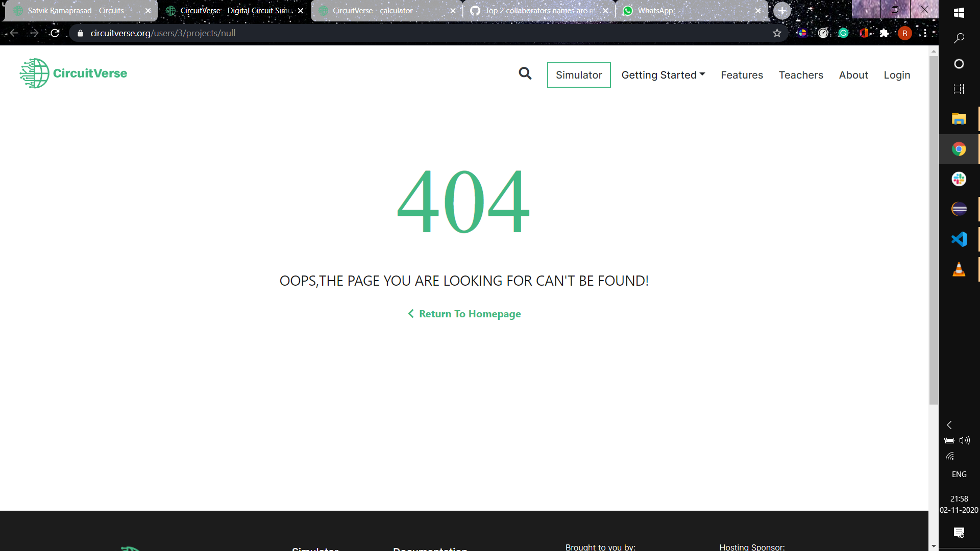Open the Chrome extensions puzzle icon
This screenshot has height=551, width=980.
(x=885, y=33)
